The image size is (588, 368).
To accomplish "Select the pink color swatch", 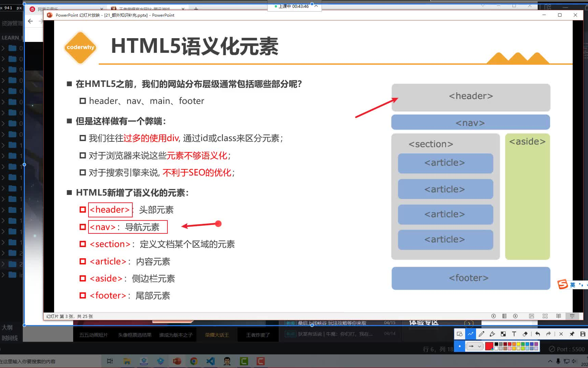I will click(x=510, y=348).
